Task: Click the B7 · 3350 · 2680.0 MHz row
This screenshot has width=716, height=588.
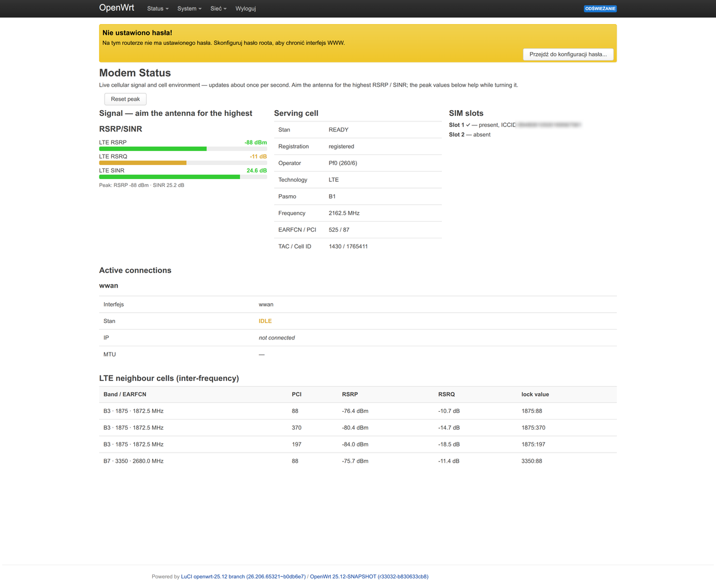Action: (358, 462)
